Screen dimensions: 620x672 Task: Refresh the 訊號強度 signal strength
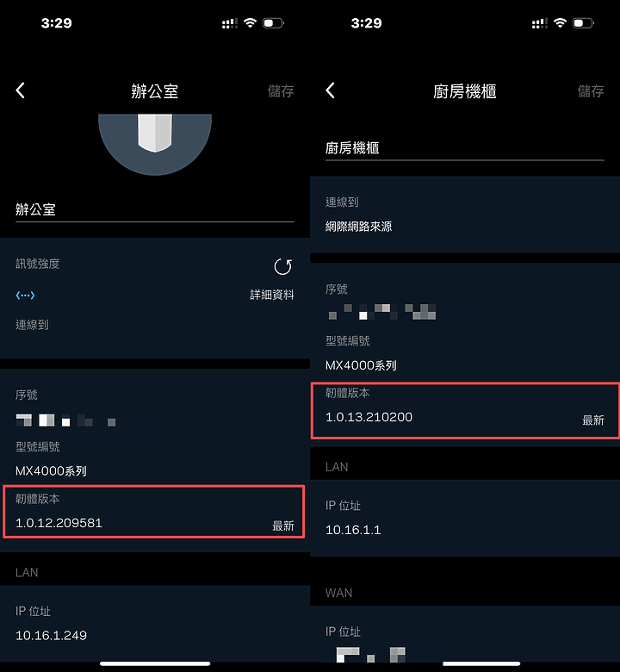point(282,266)
